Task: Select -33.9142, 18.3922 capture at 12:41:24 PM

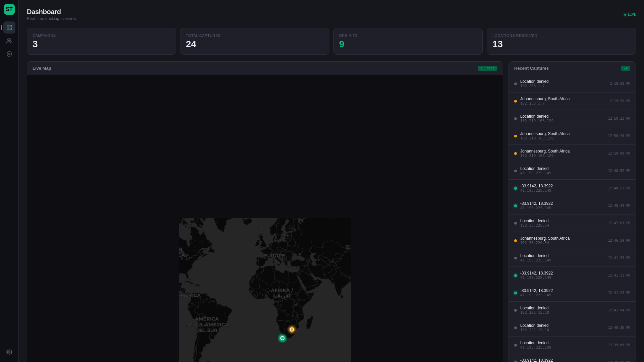Action: click(572, 293)
